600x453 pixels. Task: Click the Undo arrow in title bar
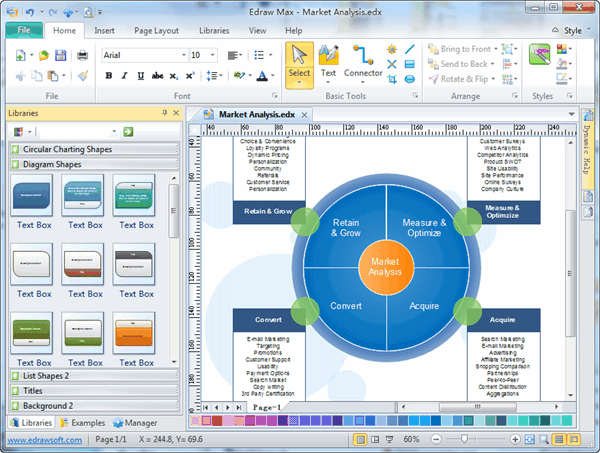pyautogui.click(x=29, y=11)
